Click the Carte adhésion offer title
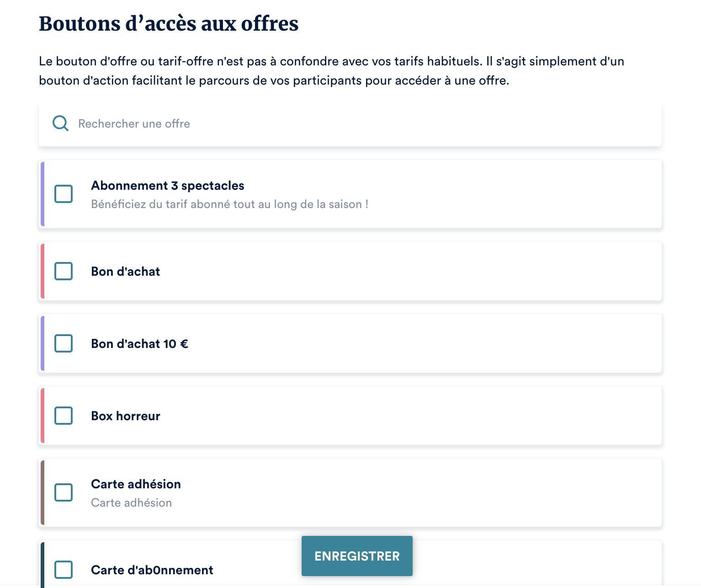The height and width of the screenshot is (588, 701). pyautogui.click(x=136, y=484)
